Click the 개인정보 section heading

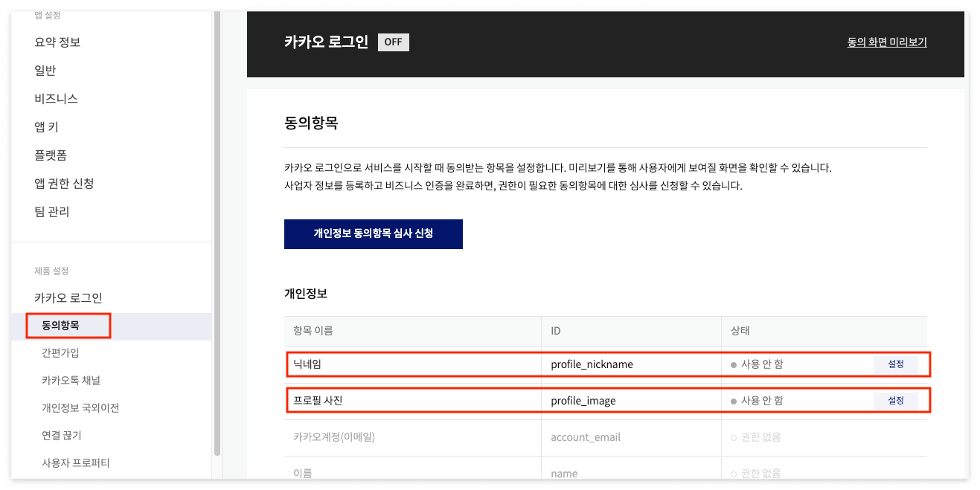pos(306,293)
